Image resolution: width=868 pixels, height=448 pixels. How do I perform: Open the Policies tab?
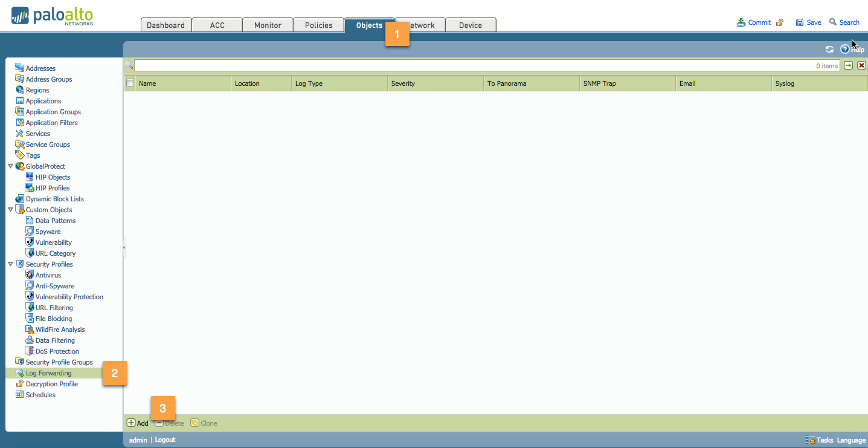click(x=318, y=25)
